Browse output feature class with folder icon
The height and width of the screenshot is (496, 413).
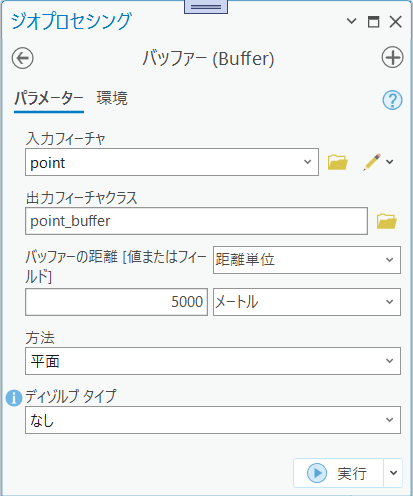[387, 221]
